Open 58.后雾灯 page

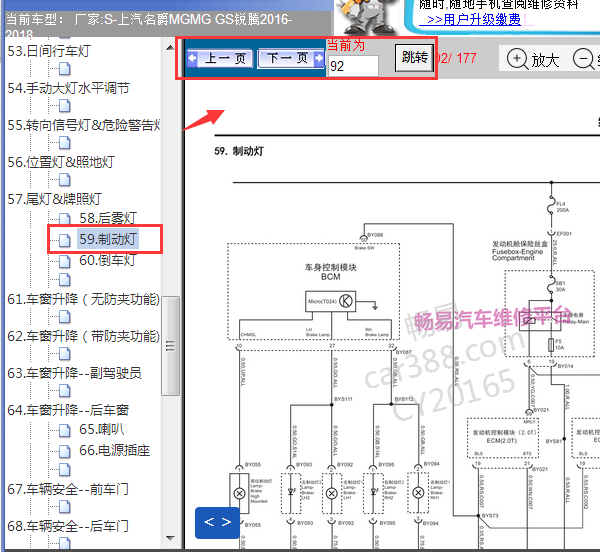pyautogui.click(x=108, y=218)
